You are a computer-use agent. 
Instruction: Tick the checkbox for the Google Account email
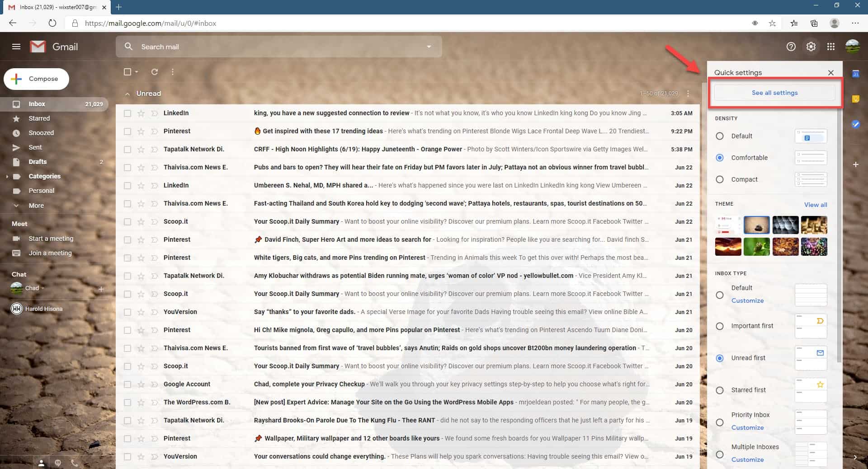point(127,385)
